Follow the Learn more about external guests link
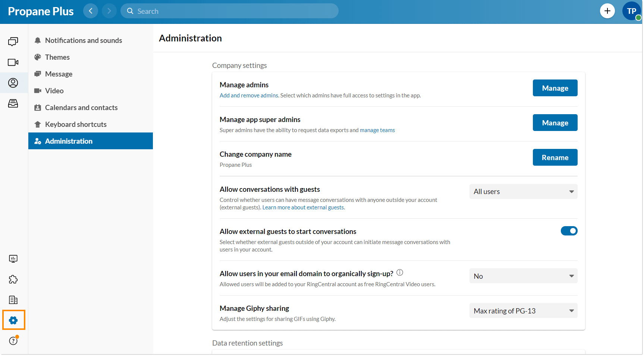 (303, 207)
